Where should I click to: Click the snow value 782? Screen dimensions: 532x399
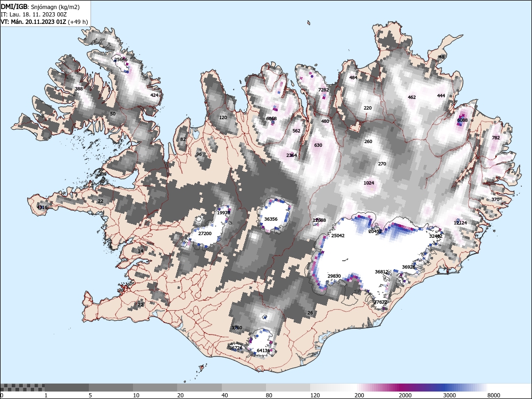pos(496,138)
